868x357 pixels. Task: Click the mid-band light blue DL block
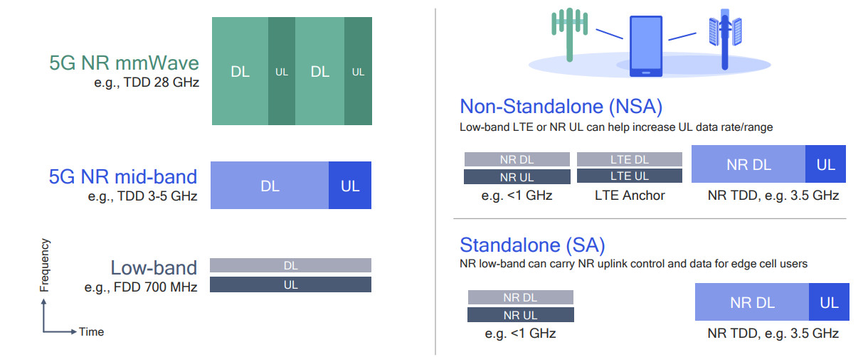(x=270, y=186)
